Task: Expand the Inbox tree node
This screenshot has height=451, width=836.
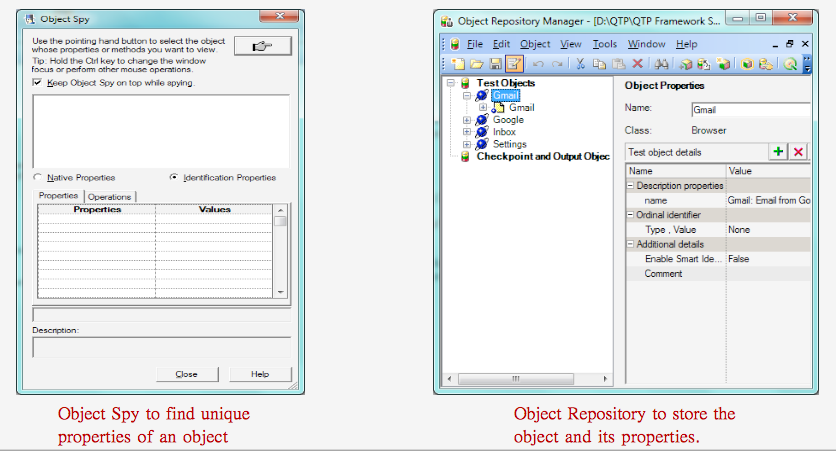Action: tap(468, 132)
